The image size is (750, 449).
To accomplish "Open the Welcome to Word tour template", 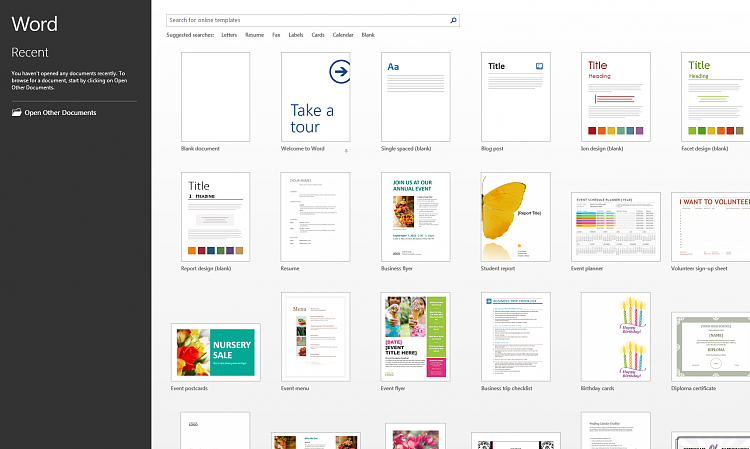I will (316, 97).
